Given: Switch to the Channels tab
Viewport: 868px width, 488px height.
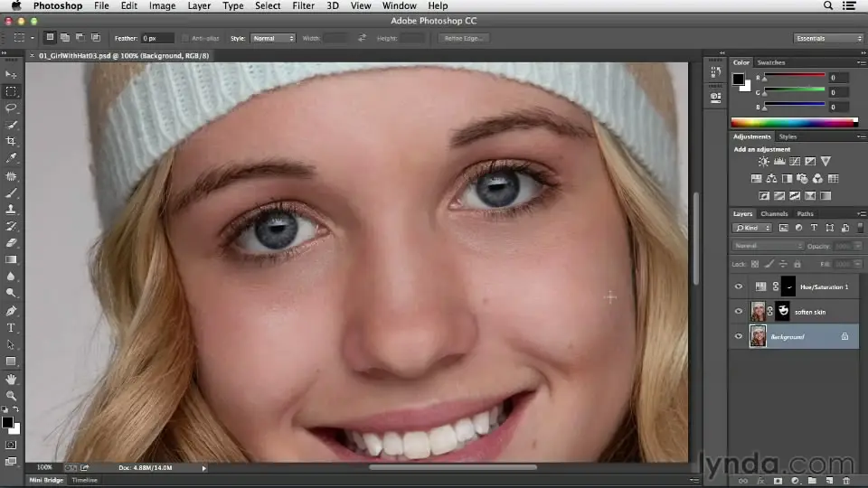Looking at the screenshot, I should coord(774,214).
